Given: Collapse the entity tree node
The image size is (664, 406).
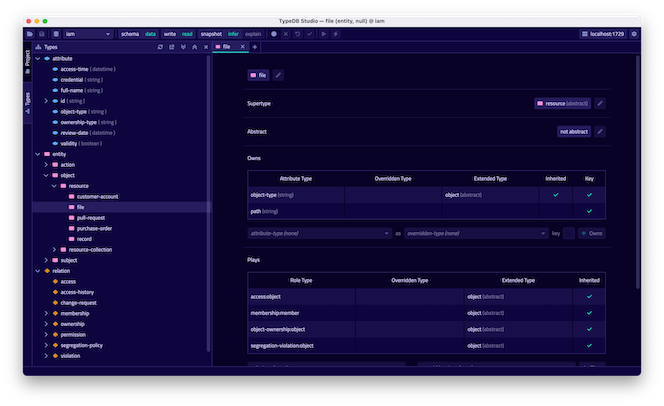Looking at the screenshot, I should coord(38,154).
